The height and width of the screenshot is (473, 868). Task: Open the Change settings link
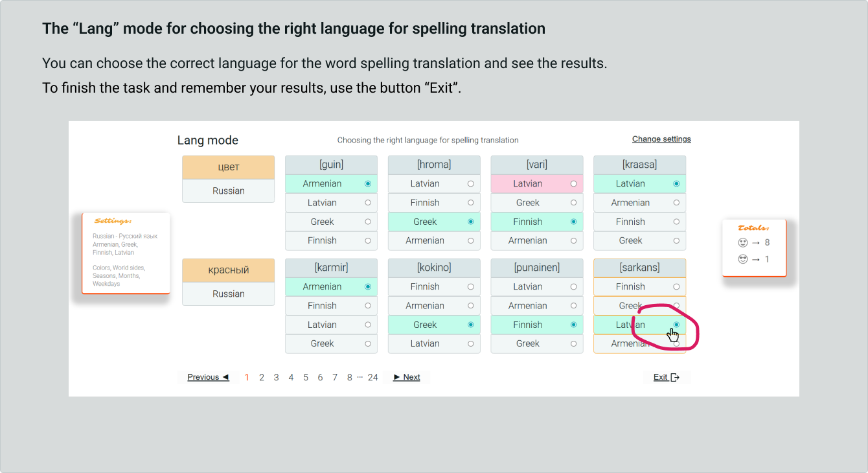click(x=661, y=139)
